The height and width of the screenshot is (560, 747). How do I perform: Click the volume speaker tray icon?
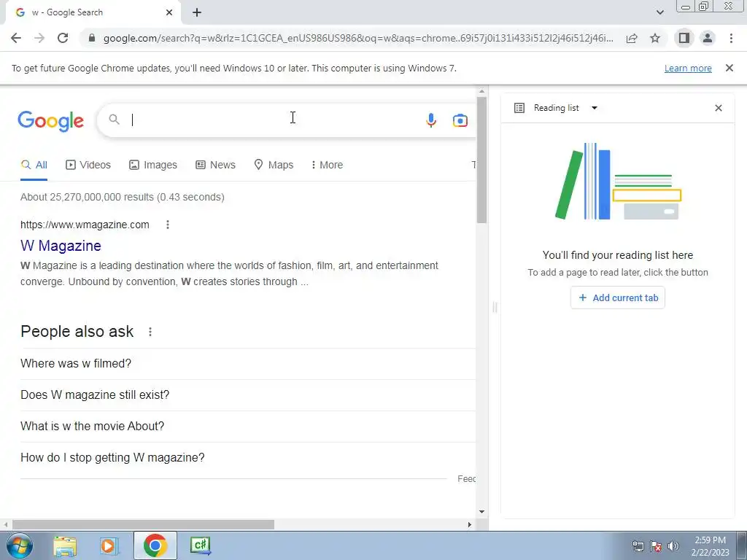(673, 545)
